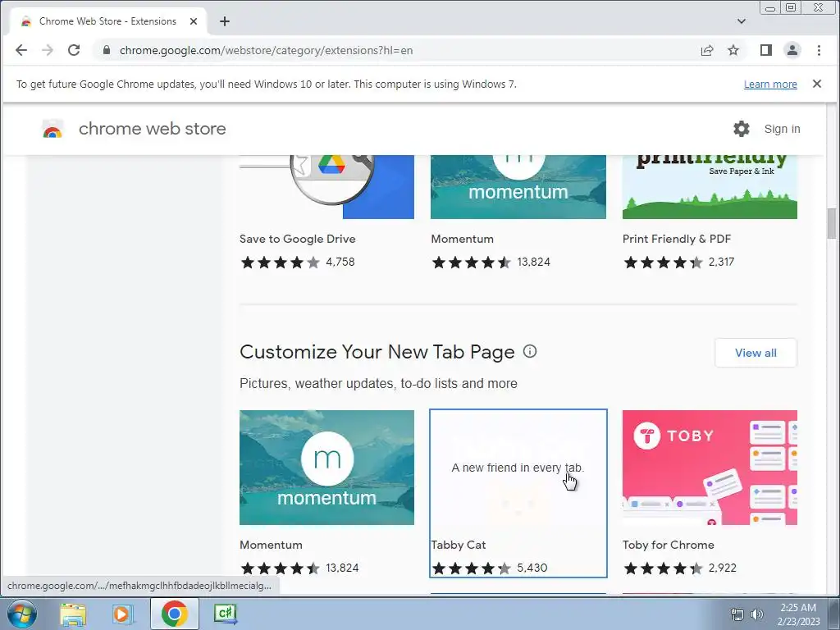Sign in to Chrome Web Store
The image size is (840, 630).
coord(782,129)
